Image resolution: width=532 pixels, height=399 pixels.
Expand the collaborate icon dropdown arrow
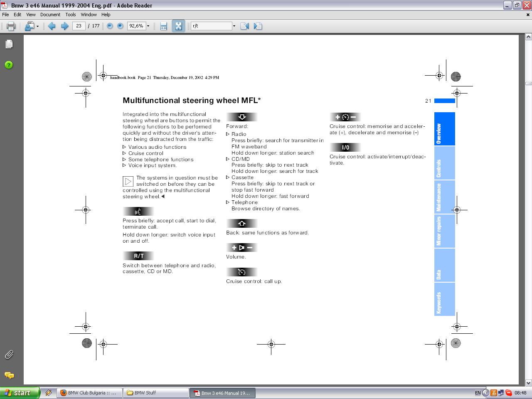pyautogui.click(x=37, y=26)
